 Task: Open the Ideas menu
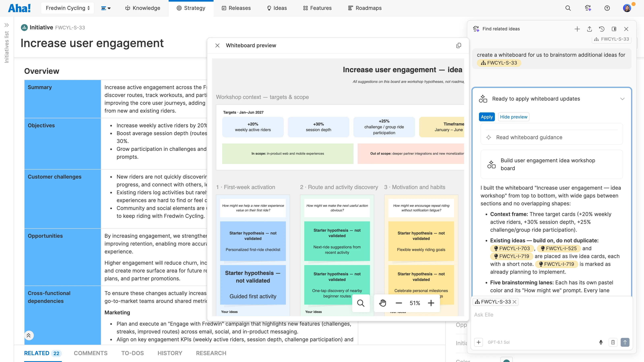(277, 8)
